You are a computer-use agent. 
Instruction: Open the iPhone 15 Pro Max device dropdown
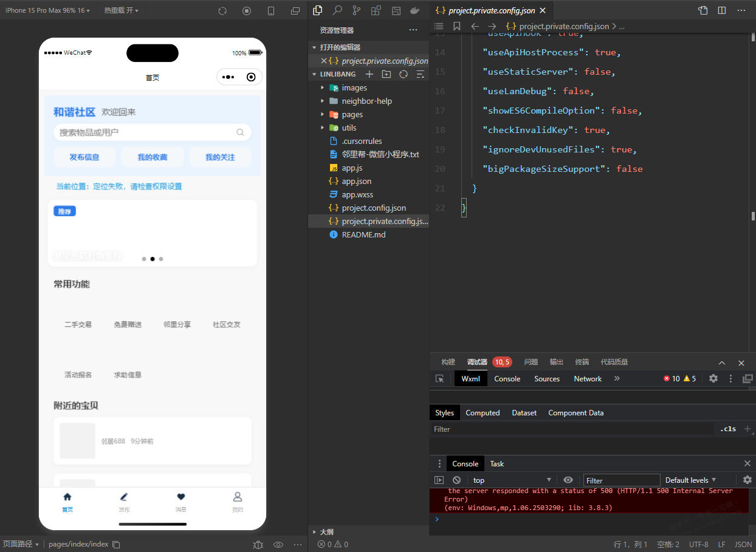point(47,10)
